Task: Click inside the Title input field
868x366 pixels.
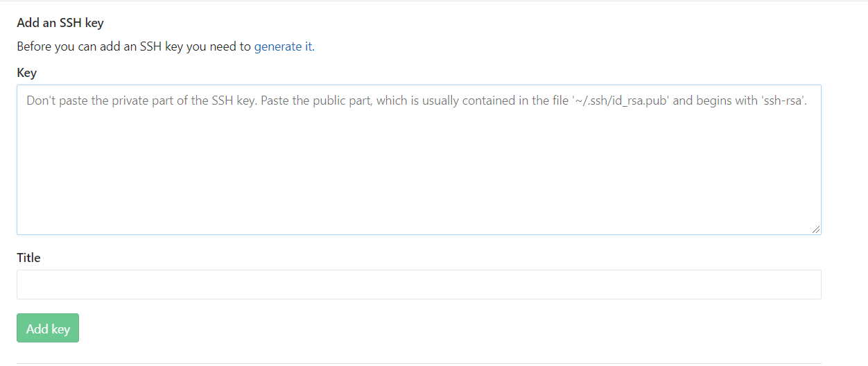Action: coord(419,285)
